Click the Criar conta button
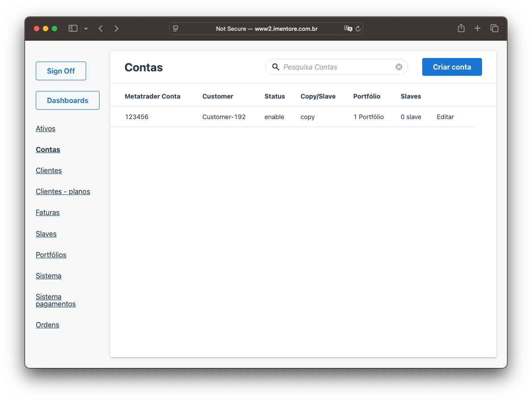Screen dimensions: 532x401 pos(452,67)
